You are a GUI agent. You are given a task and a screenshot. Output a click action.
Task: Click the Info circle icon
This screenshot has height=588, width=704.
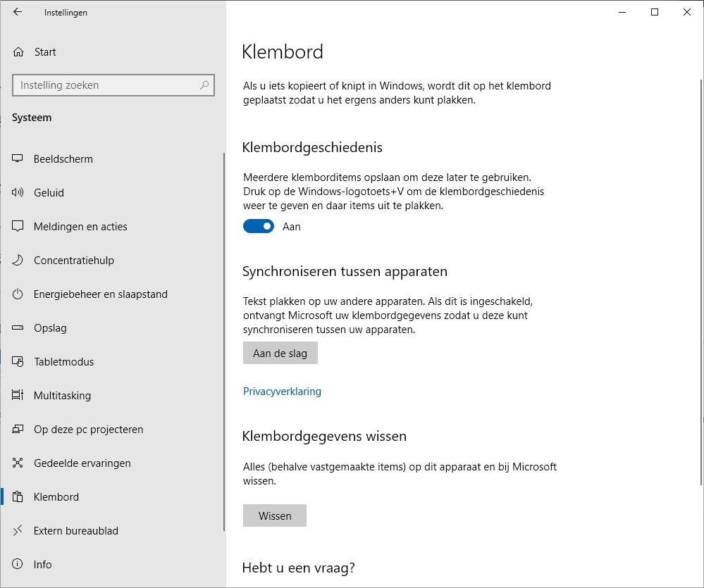click(18, 565)
